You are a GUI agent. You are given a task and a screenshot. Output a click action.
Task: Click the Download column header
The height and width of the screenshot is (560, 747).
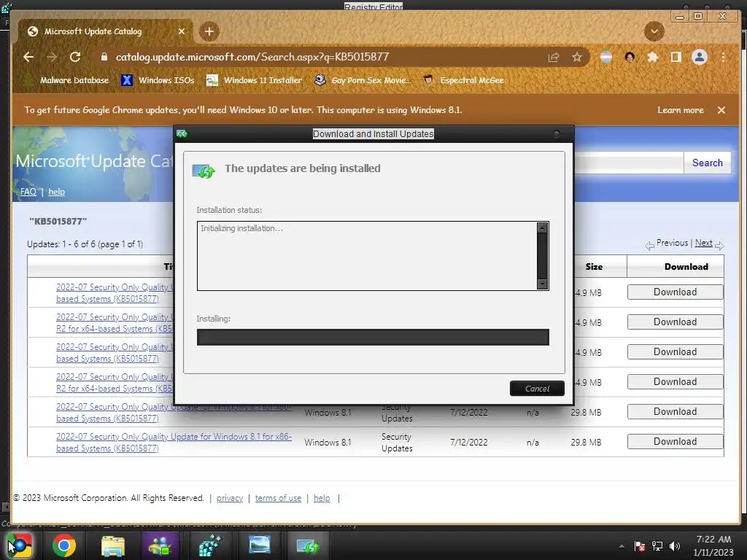click(x=686, y=267)
